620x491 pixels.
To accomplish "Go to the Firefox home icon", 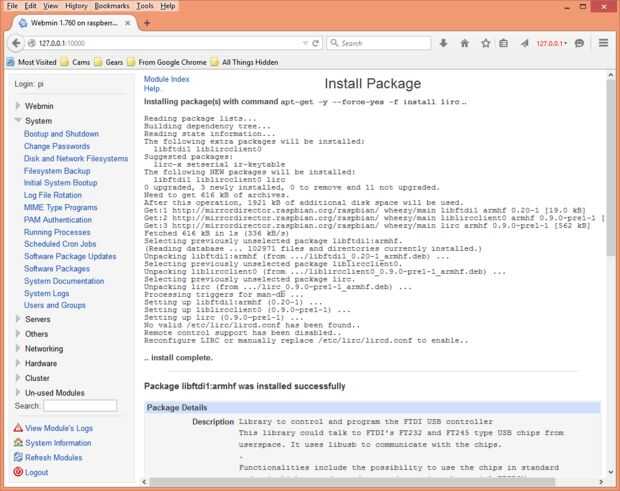I will point(465,43).
